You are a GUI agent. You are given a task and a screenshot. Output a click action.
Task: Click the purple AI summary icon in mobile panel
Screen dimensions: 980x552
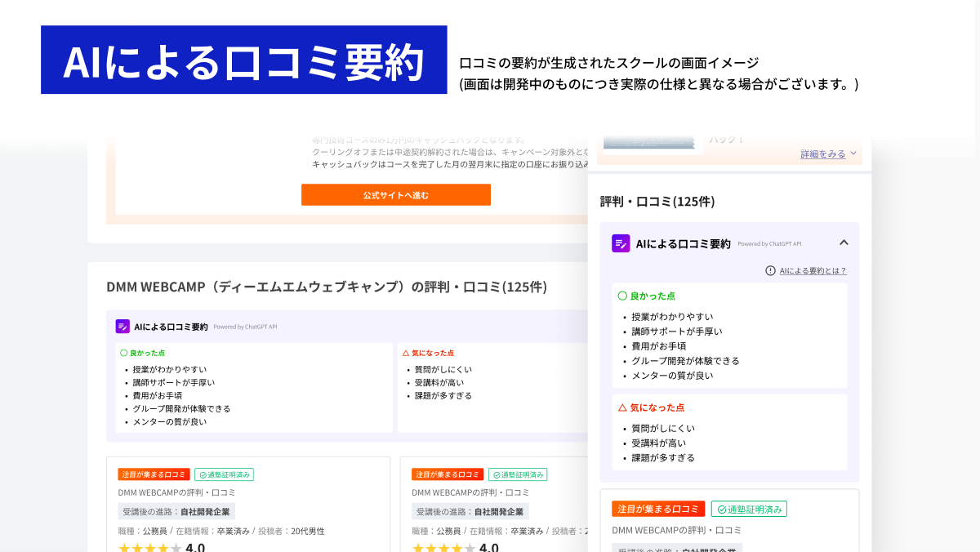(x=621, y=243)
